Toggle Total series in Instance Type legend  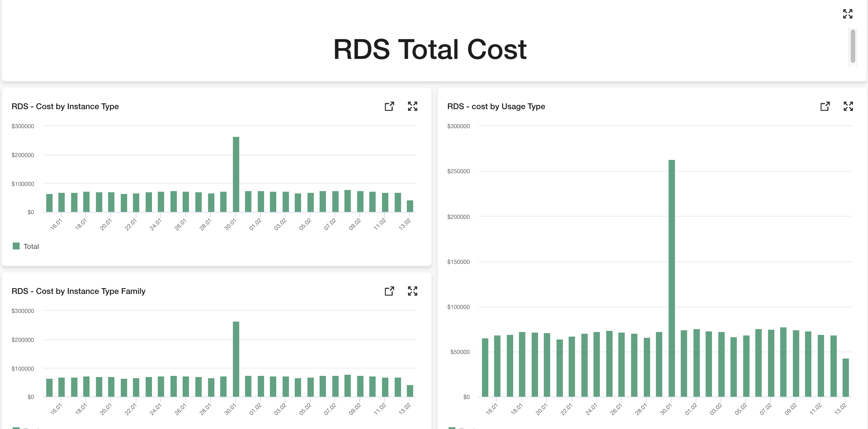coord(31,247)
